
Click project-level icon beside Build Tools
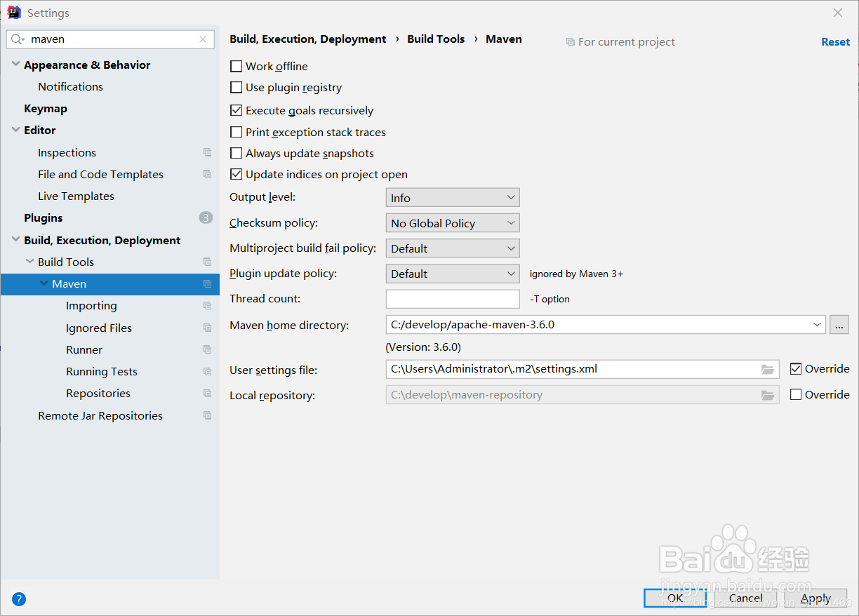tap(207, 262)
